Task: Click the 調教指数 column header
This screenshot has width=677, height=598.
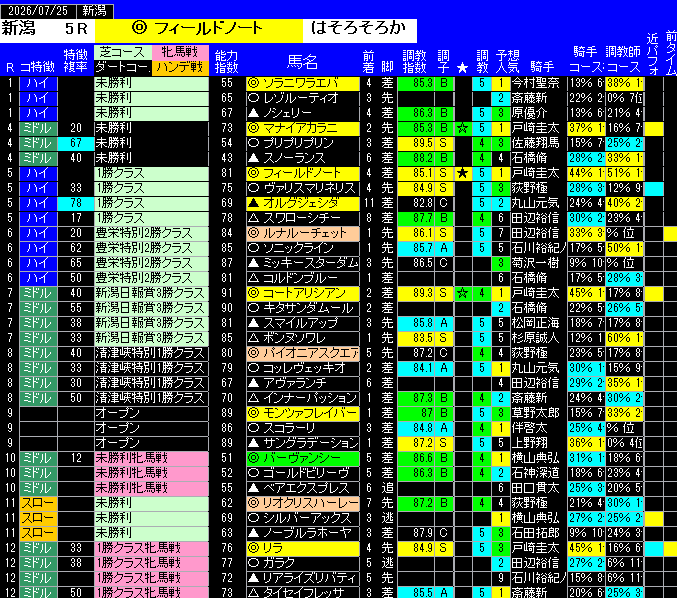Action: click(x=415, y=61)
